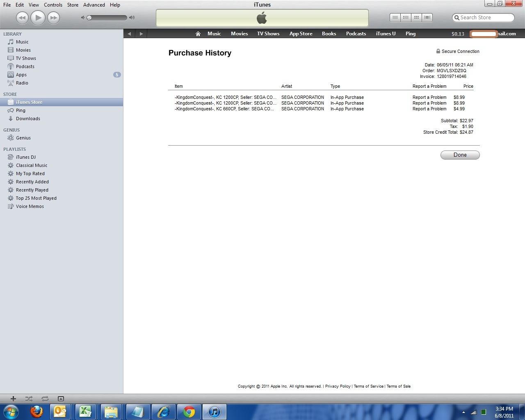The width and height of the screenshot is (525, 420).
Task: Open the Edit menu
Action: 20,5
